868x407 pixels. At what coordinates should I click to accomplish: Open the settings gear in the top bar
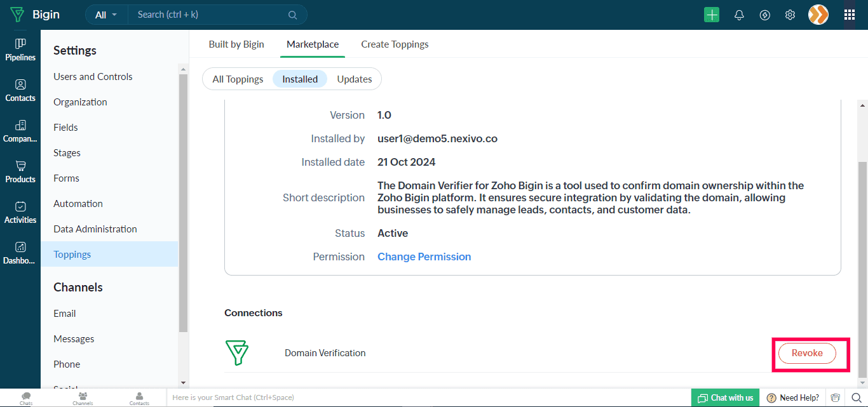[790, 15]
